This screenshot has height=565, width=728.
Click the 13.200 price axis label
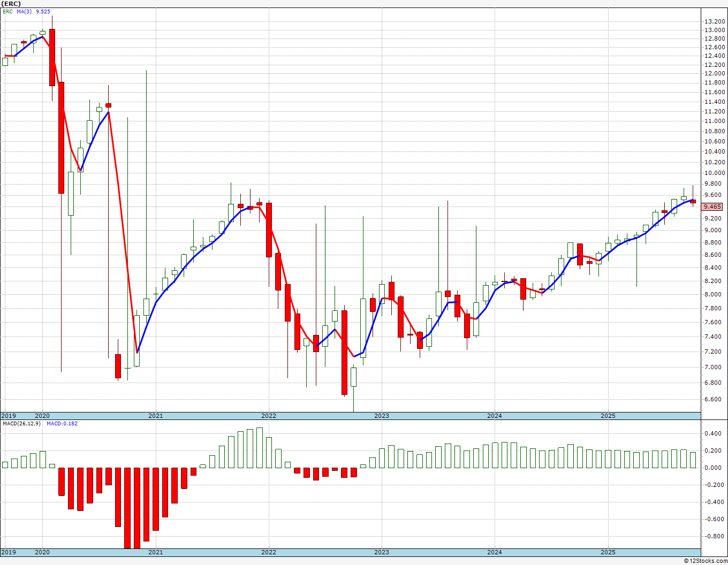tap(715, 21)
